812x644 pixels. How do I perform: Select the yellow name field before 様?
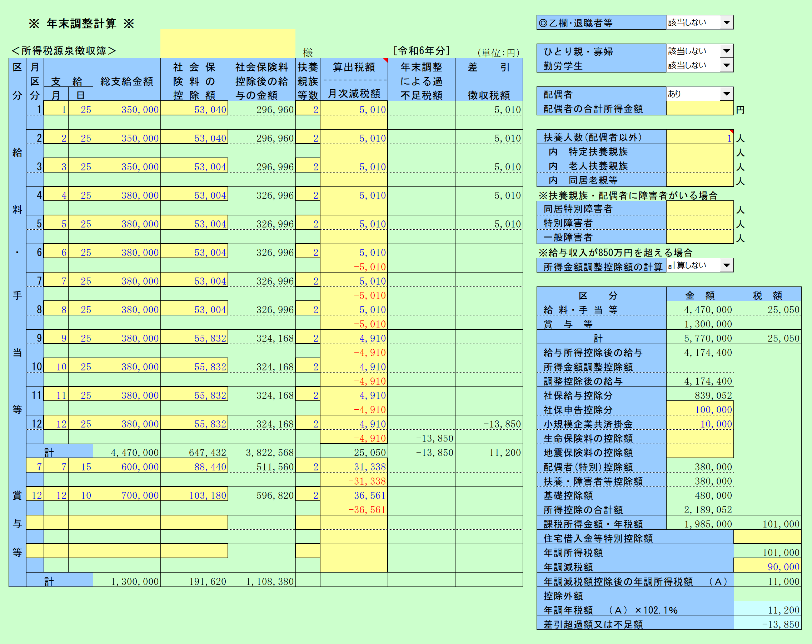pyautogui.click(x=228, y=44)
